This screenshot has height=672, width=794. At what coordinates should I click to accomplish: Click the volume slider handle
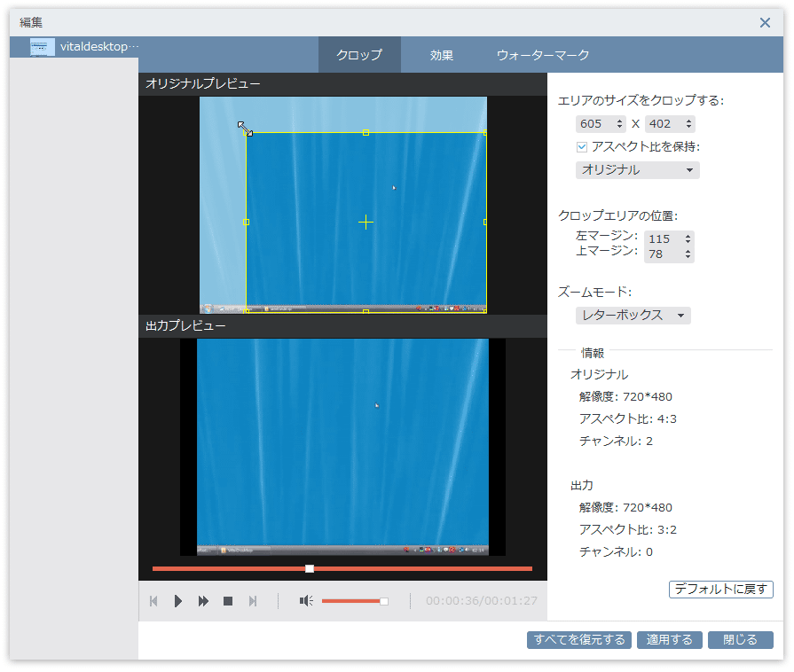(384, 601)
